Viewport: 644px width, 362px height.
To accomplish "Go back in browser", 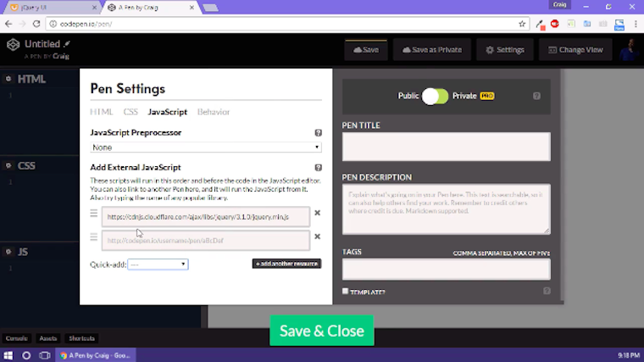I will pyautogui.click(x=8, y=24).
